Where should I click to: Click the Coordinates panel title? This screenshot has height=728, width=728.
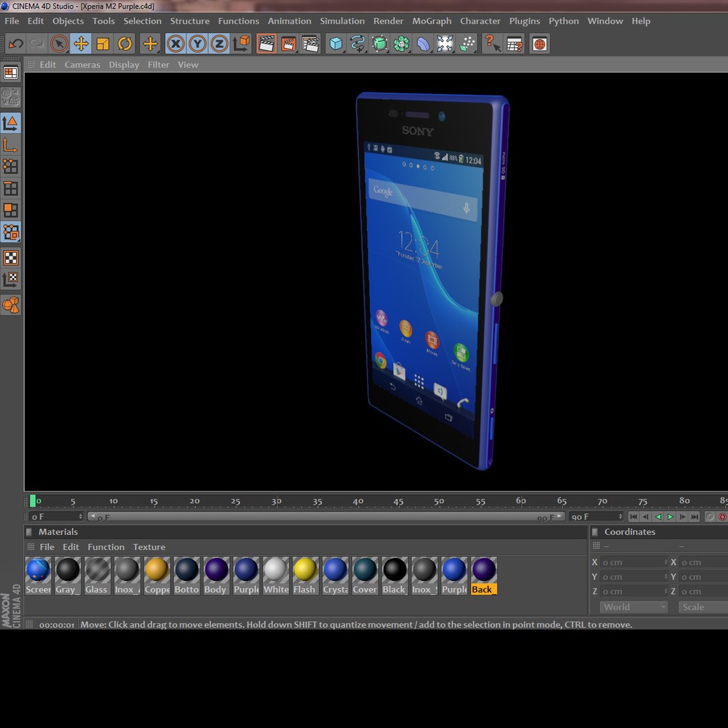pyautogui.click(x=630, y=532)
